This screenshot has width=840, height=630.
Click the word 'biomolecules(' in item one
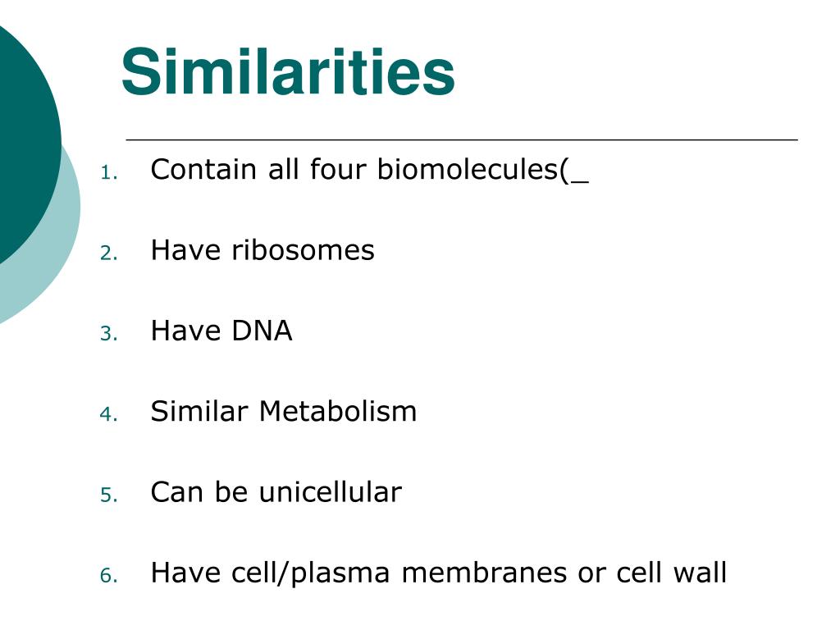[x=473, y=171]
